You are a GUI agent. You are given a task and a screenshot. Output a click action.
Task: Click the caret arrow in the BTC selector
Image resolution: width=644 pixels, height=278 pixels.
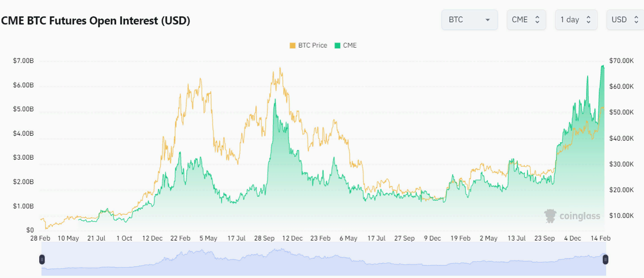tap(488, 20)
